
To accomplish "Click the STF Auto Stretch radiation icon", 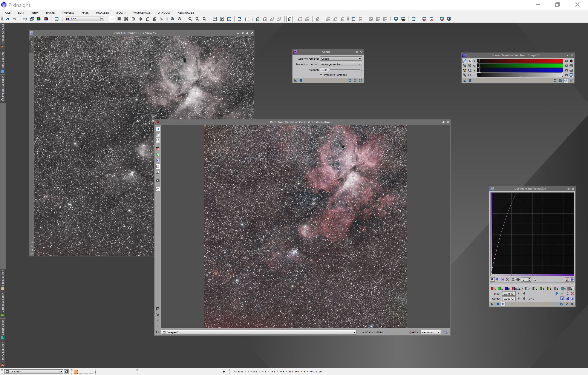I will pyautogui.click(x=464, y=70).
